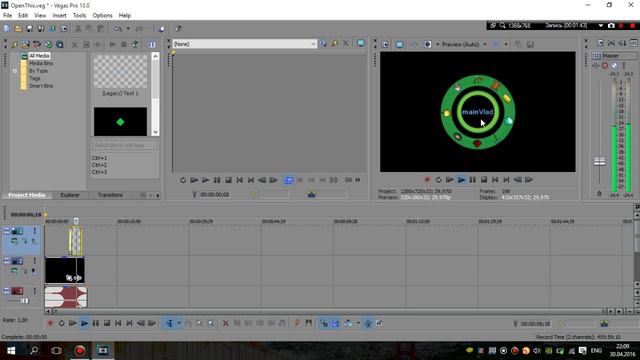Click the Play button in the timeline transport
This screenshot has width=640, height=360.
pyautogui.click(x=84, y=323)
